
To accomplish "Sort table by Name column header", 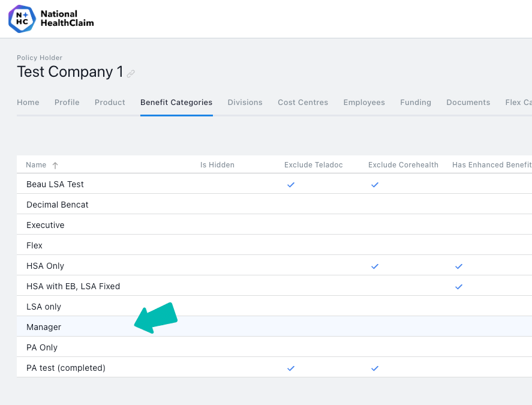I will coord(37,165).
